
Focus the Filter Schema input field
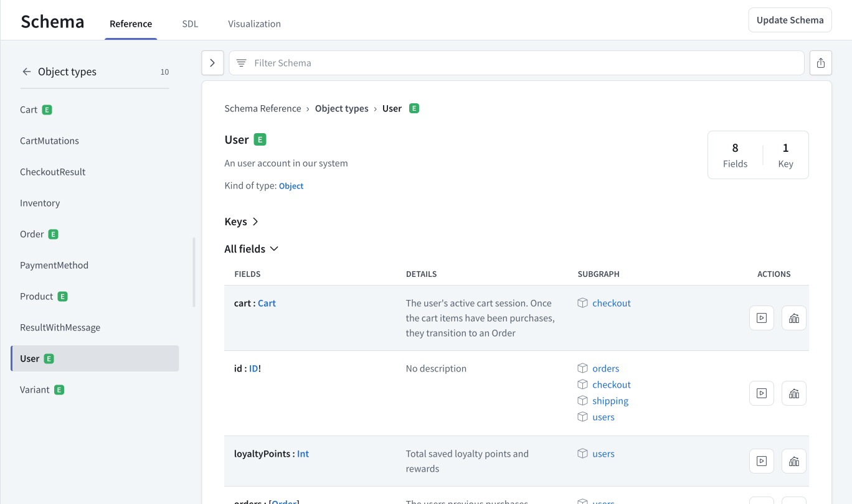[517, 63]
